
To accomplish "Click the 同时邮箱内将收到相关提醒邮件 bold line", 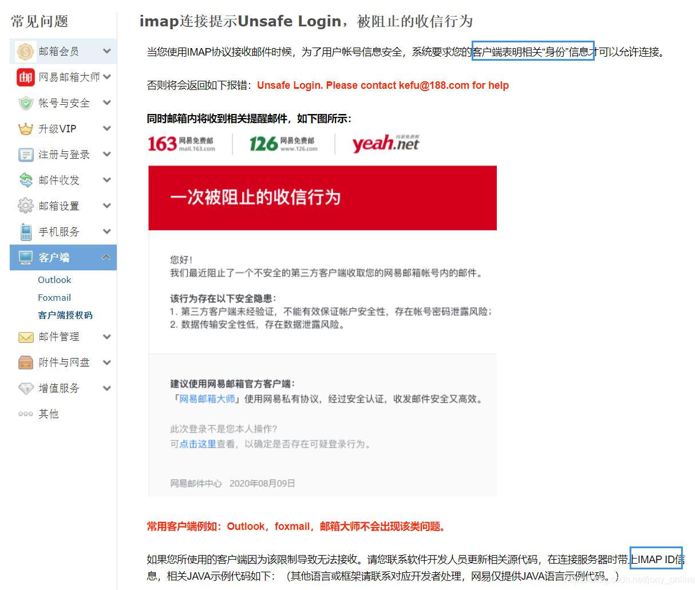I will pos(249,119).
